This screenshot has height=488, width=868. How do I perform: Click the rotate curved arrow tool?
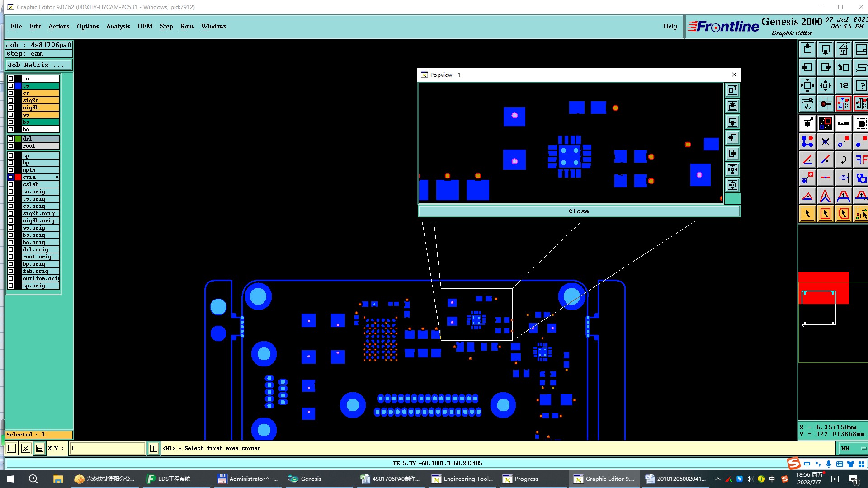843,160
